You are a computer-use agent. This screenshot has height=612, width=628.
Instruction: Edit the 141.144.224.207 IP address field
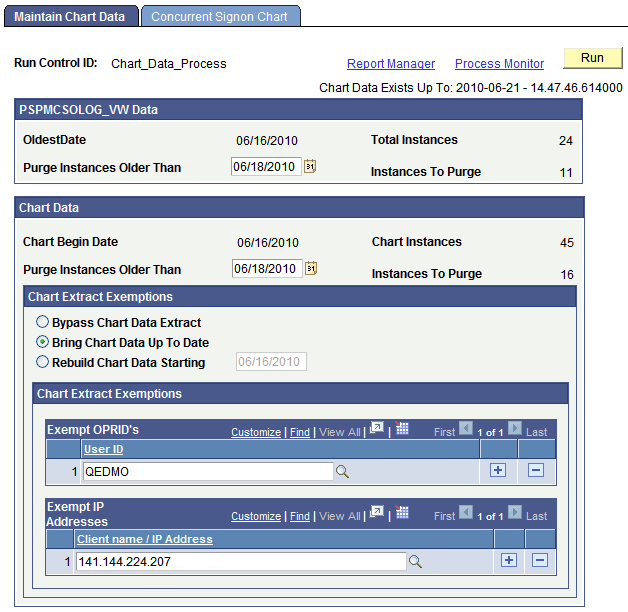pyautogui.click(x=241, y=562)
